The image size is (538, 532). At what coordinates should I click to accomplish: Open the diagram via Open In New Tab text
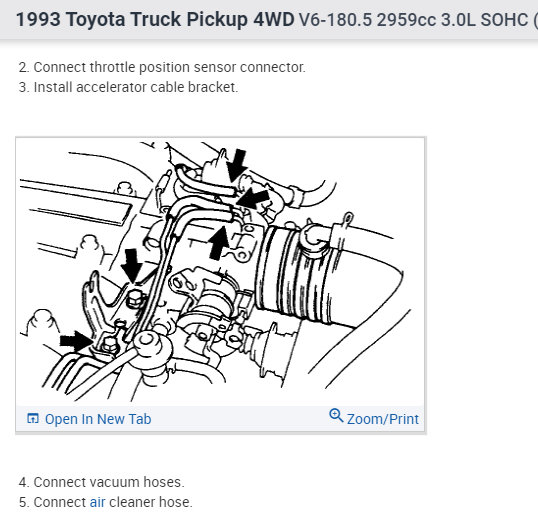98,419
